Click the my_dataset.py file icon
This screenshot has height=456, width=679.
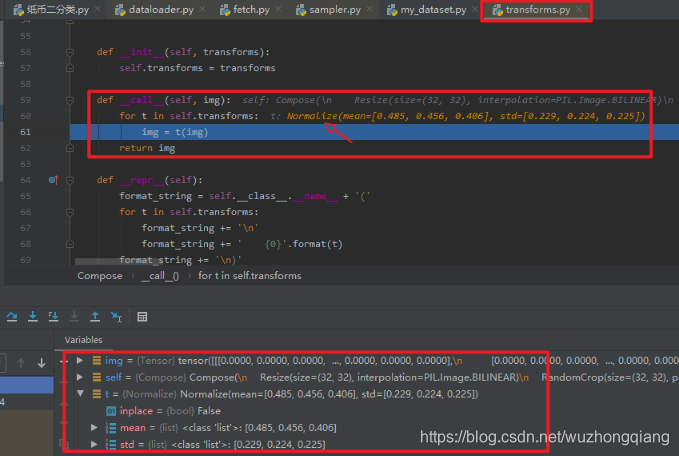tap(391, 10)
